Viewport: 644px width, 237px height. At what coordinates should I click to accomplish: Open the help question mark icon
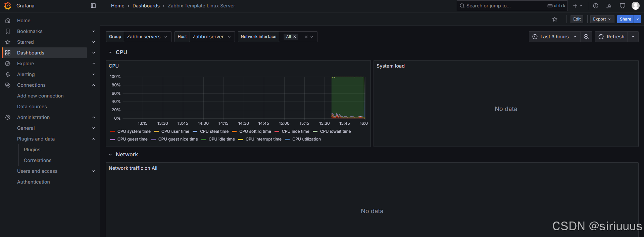pos(596,6)
